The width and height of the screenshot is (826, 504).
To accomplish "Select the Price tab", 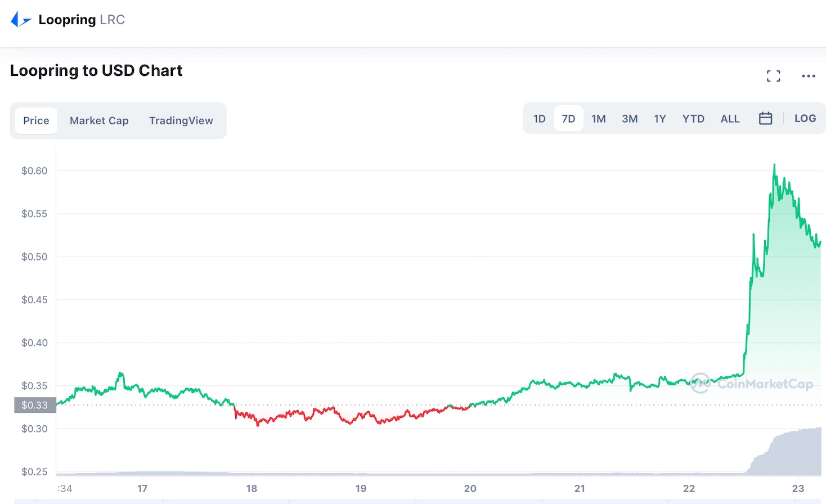I will (x=36, y=120).
